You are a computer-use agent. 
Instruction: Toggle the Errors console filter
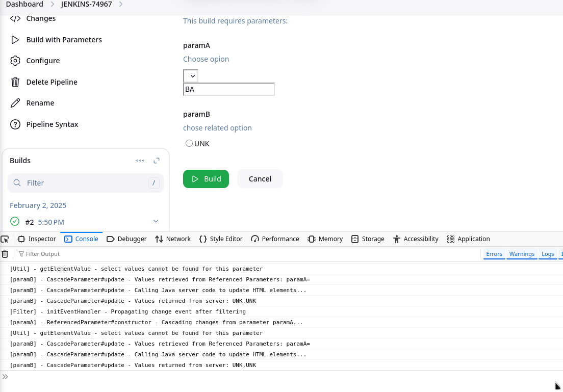pyautogui.click(x=494, y=254)
